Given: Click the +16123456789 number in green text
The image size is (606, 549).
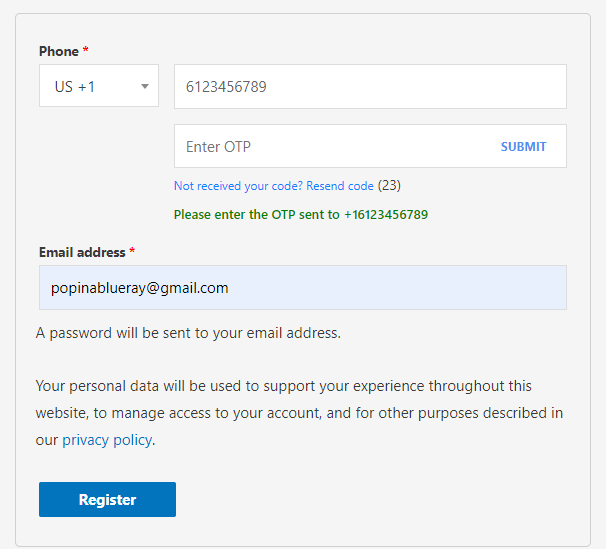Looking at the screenshot, I should coord(386,214).
